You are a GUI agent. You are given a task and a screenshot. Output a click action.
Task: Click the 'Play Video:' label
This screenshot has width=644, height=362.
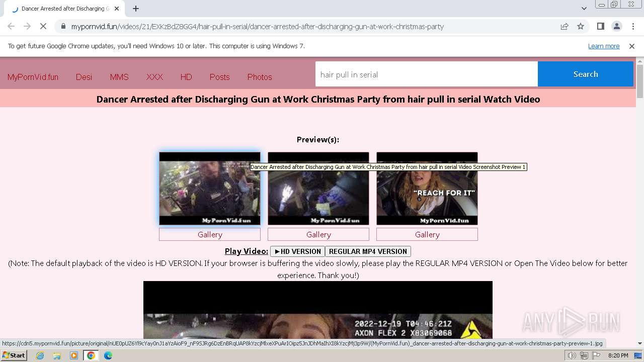coord(247,251)
